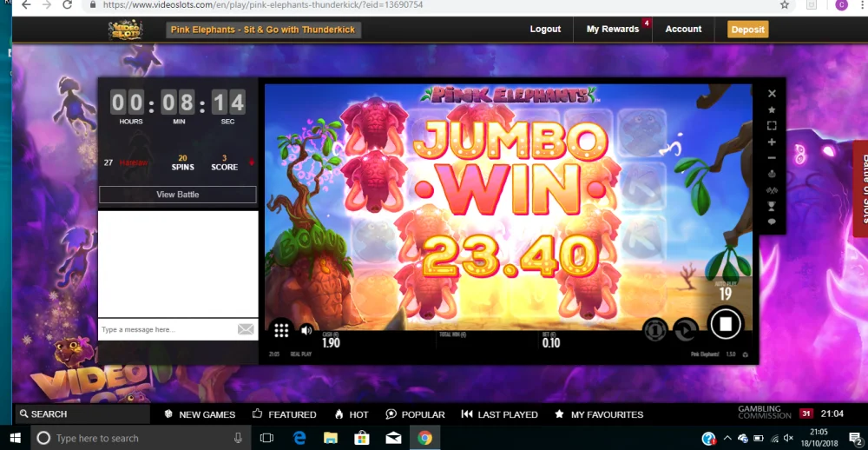This screenshot has height=450, width=868.
Task: Open the Windows Start menu
Action: point(15,439)
